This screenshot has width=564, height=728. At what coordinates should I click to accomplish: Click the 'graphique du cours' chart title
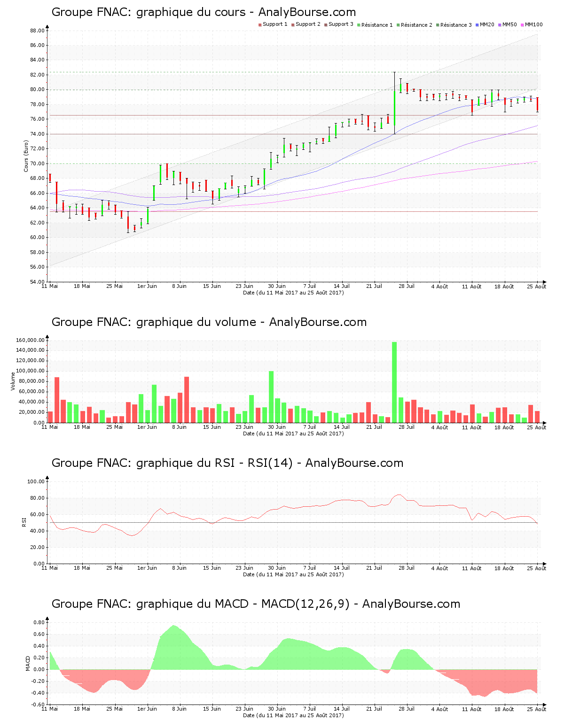[204, 12]
